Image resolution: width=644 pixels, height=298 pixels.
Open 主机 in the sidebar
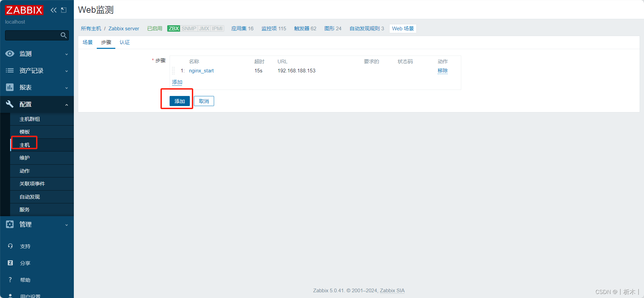[x=42, y=145]
